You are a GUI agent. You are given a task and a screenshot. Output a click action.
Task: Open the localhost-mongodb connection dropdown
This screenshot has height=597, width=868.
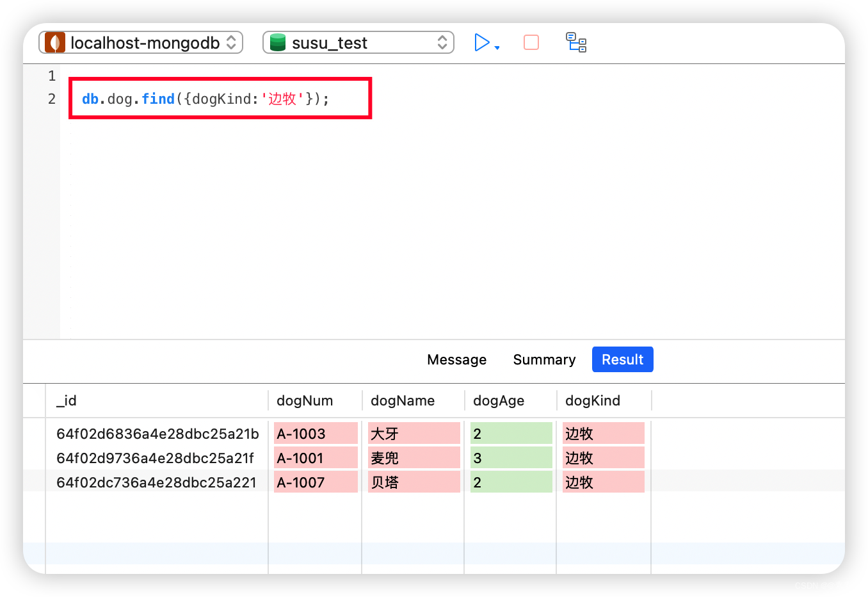coord(141,42)
